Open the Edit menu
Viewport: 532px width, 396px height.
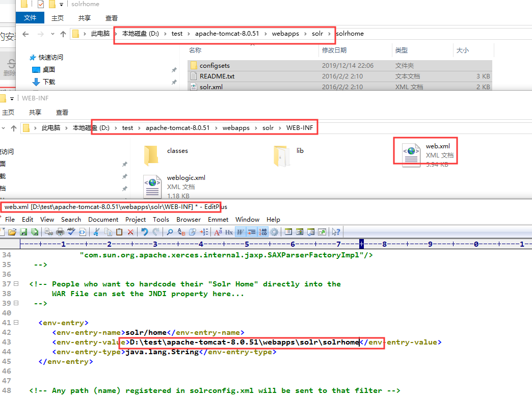coord(28,220)
